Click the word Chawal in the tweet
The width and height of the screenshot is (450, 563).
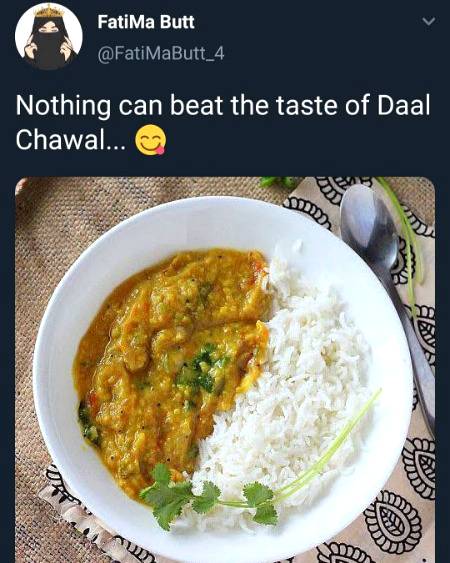click(x=60, y=139)
